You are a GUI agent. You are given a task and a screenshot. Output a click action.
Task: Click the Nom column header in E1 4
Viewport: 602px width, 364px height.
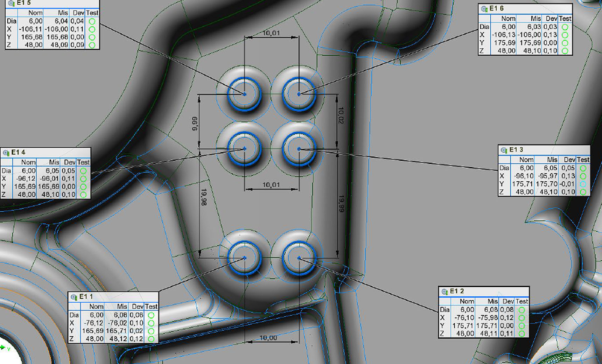point(28,163)
